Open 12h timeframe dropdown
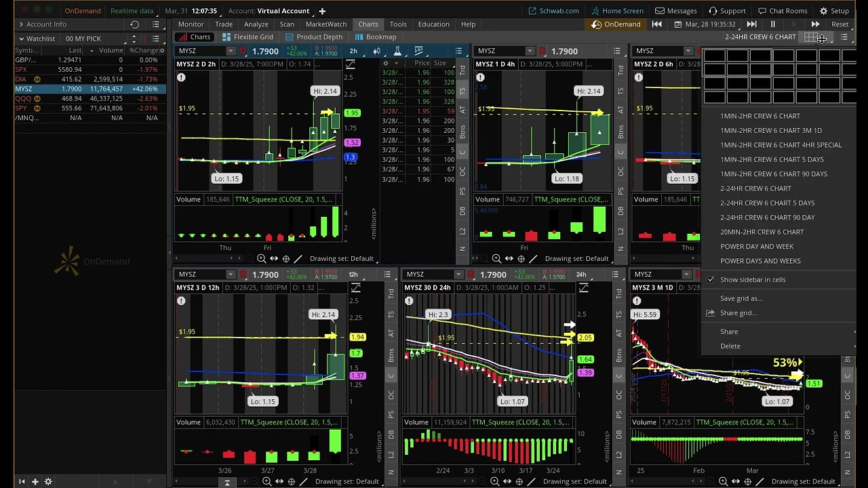Image resolution: width=868 pixels, height=488 pixels. [353, 274]
